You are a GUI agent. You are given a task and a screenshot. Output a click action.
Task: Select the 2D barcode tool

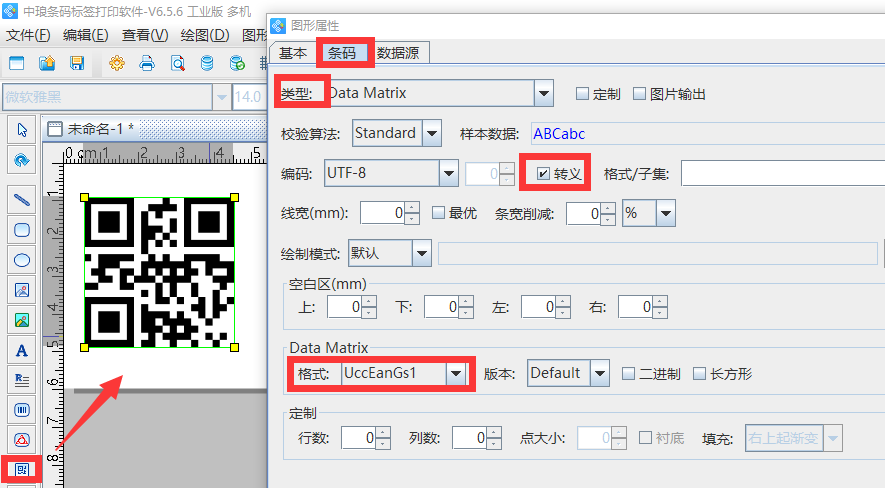pyautogui.click(x=22, y=469)
